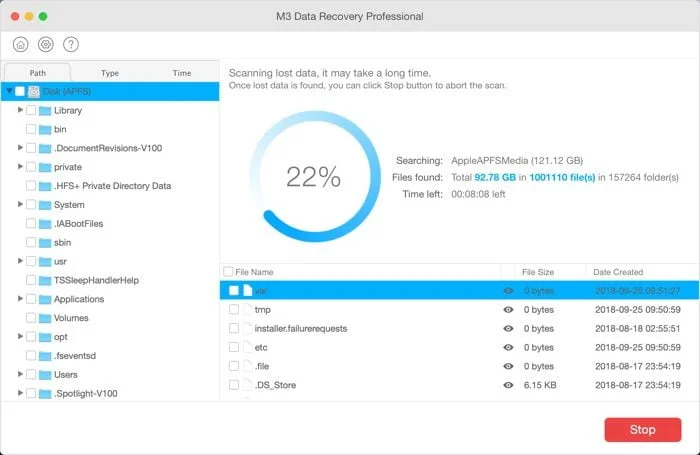Select the etc row in file list

pos(459,347)
